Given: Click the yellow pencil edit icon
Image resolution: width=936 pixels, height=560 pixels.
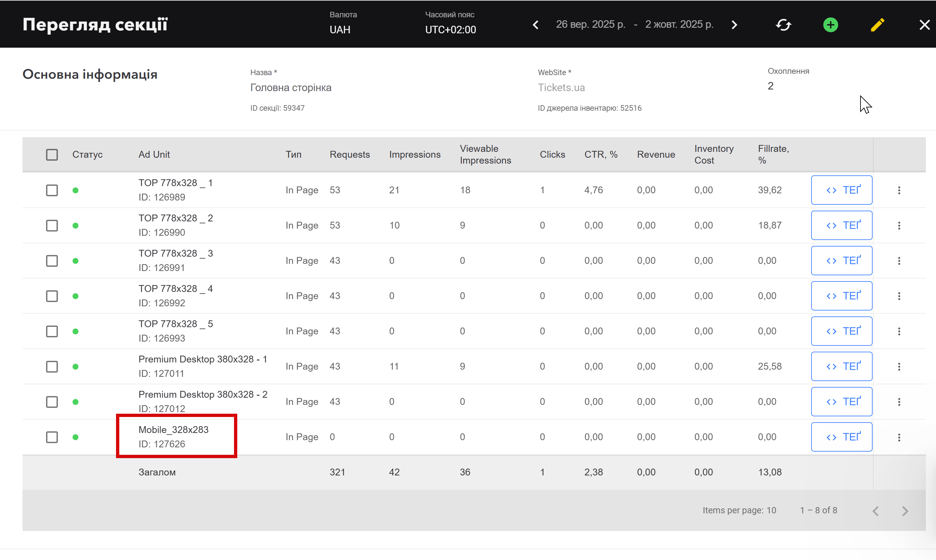Looking at the screenshot, I should click(x=877, y=25).
